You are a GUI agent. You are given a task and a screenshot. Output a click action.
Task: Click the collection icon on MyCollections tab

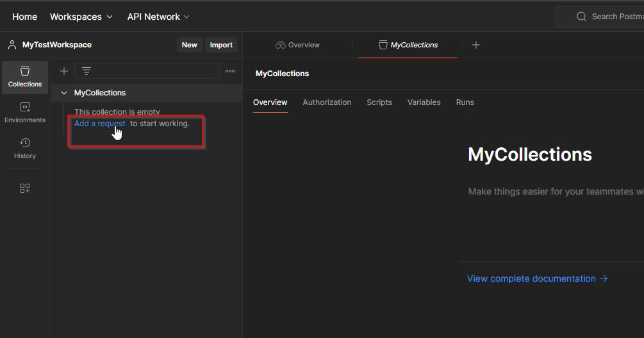click(x=383, y=45)
